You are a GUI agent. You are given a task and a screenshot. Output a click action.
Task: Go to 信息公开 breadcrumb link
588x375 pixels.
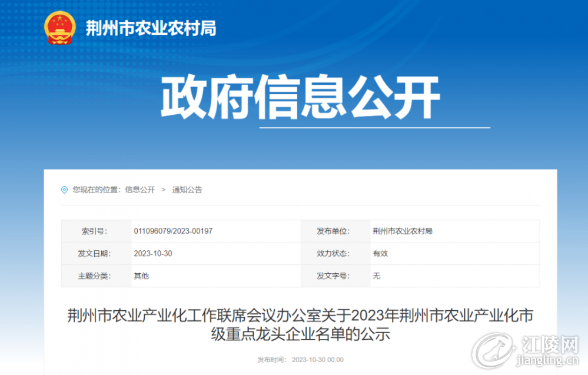[x=140, y=190]
